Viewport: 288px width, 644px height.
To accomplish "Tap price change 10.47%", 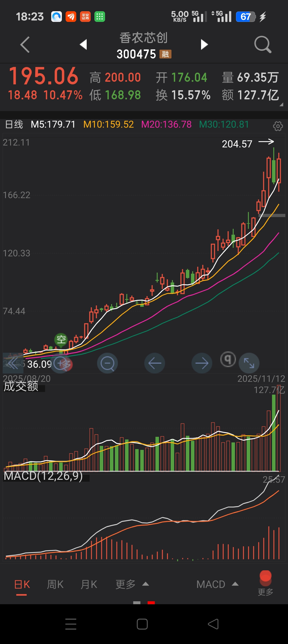I will pyautogui.click(x=63, y=95).
